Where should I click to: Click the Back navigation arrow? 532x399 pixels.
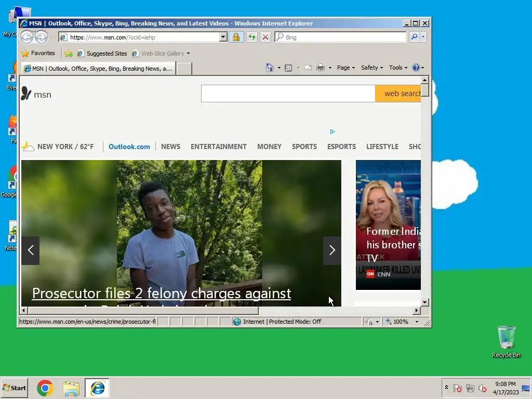(27, 37)
